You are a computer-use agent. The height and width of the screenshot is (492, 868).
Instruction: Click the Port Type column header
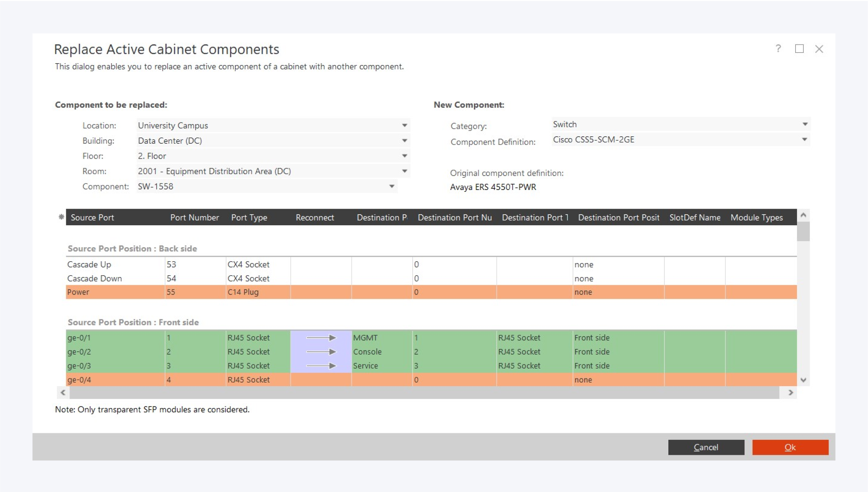point(249,218)
